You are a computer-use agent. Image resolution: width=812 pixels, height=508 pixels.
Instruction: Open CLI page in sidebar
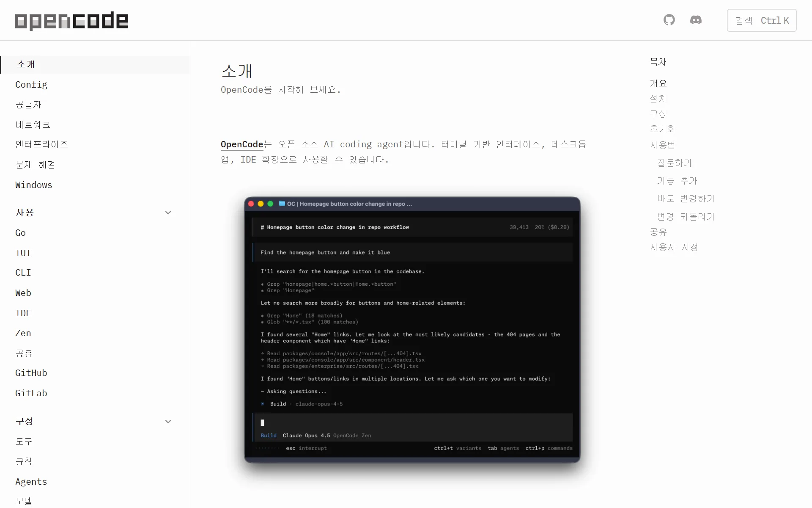[23, 273]
